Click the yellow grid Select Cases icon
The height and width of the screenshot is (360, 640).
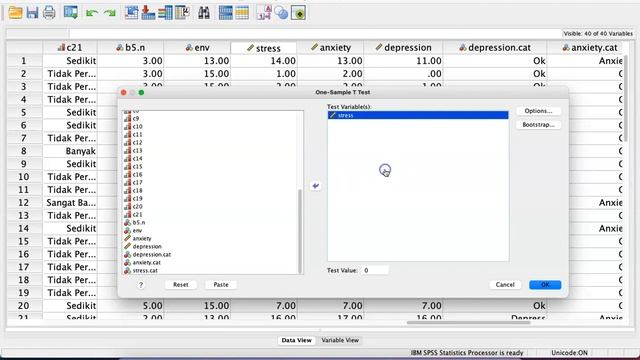(242, 13)
